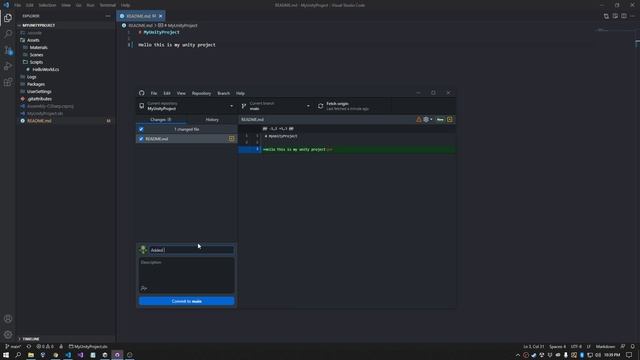Image resolution: width=640 pixels, height=360 pixels.
Task: Select README.md in the Explorer tree
Action: pyautogui.click(x=39, y=121)
